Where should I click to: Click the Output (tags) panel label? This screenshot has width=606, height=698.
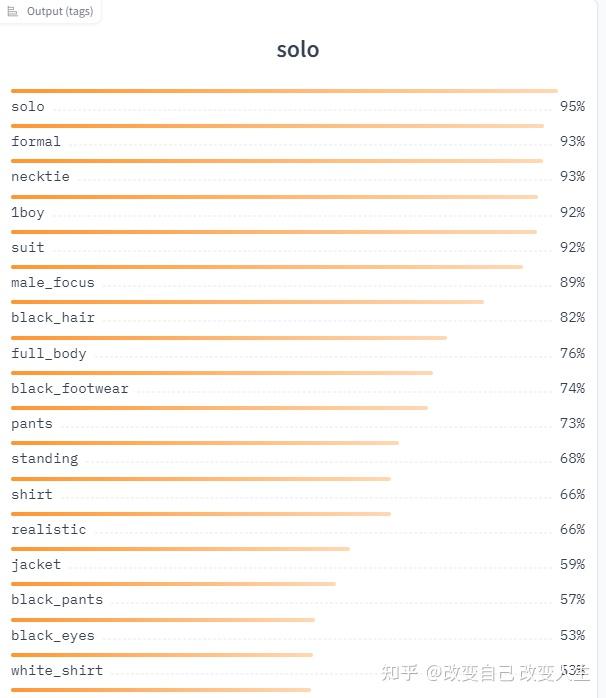[59, 10]
